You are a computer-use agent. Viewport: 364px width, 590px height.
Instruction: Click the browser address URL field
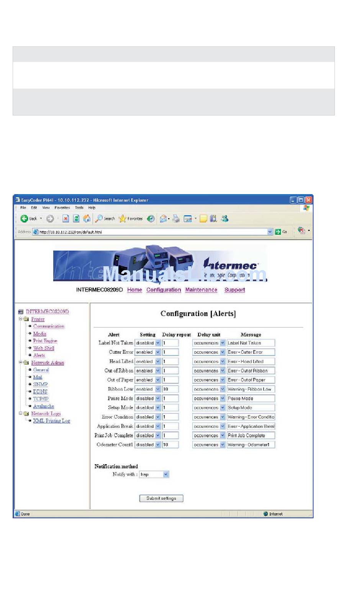pos(153,232)
